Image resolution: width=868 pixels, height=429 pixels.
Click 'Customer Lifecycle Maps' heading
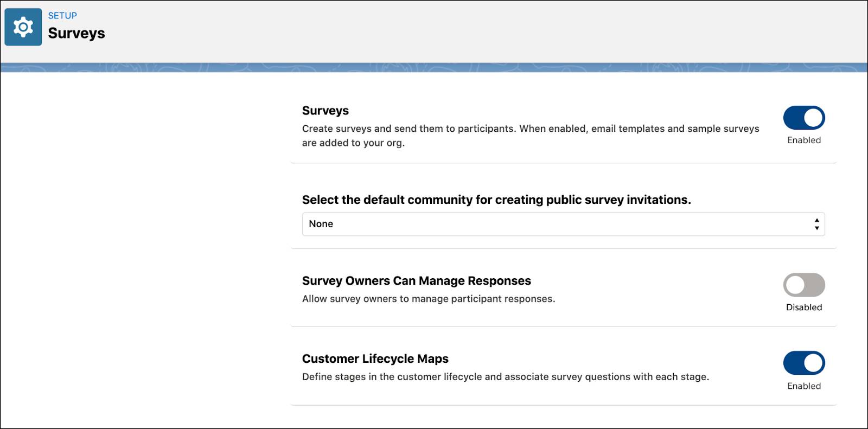point(375,359)
